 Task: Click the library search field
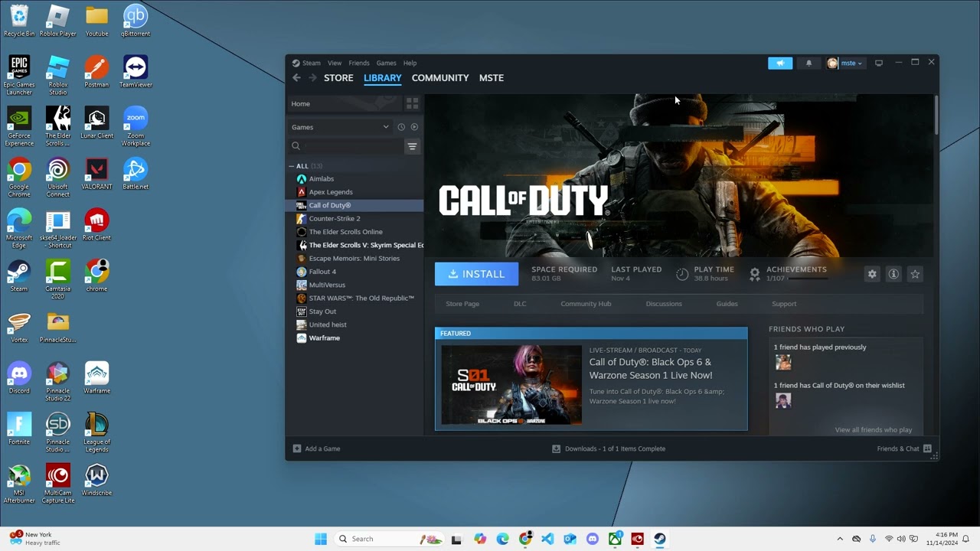tap(345, 146)
